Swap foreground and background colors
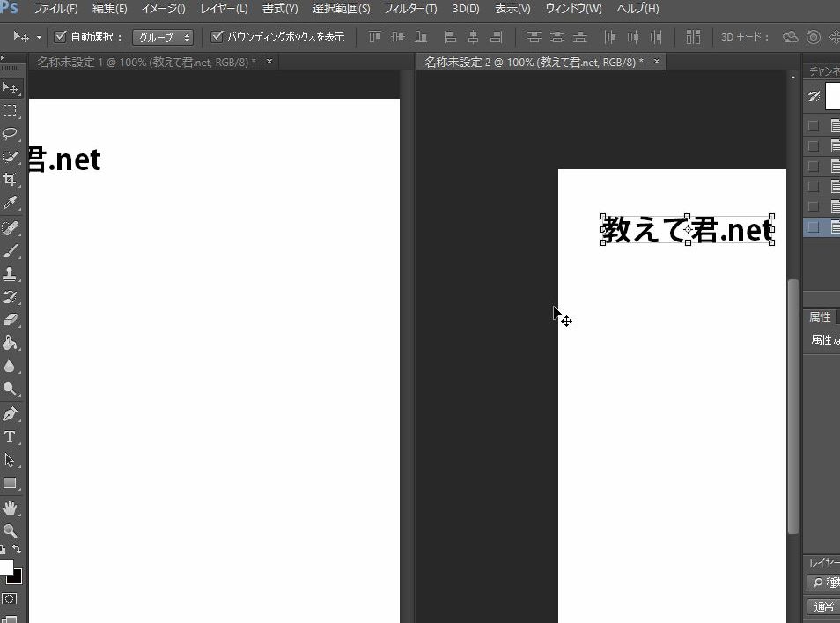This screenshot has width=840, height=623. click(x=17, y=549)
